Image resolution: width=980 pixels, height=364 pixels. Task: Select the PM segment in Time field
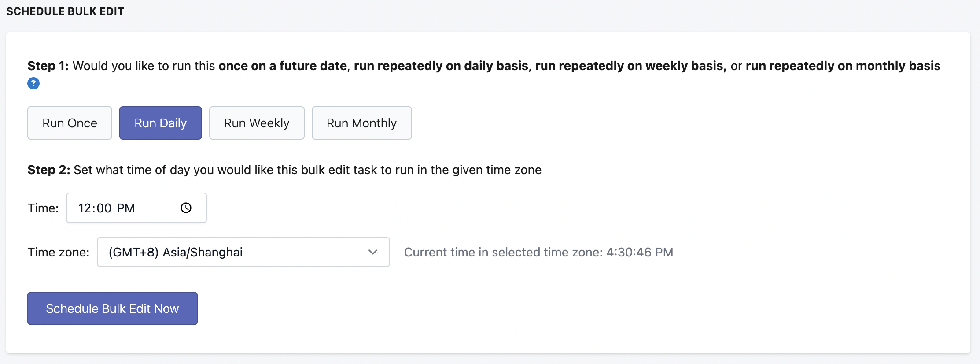coord(126,208)
